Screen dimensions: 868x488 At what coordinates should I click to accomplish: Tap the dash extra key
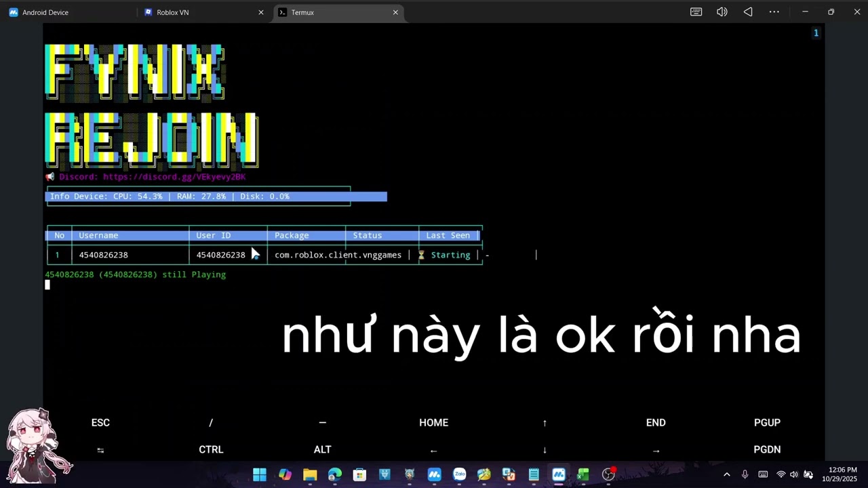tap(322, 422)
